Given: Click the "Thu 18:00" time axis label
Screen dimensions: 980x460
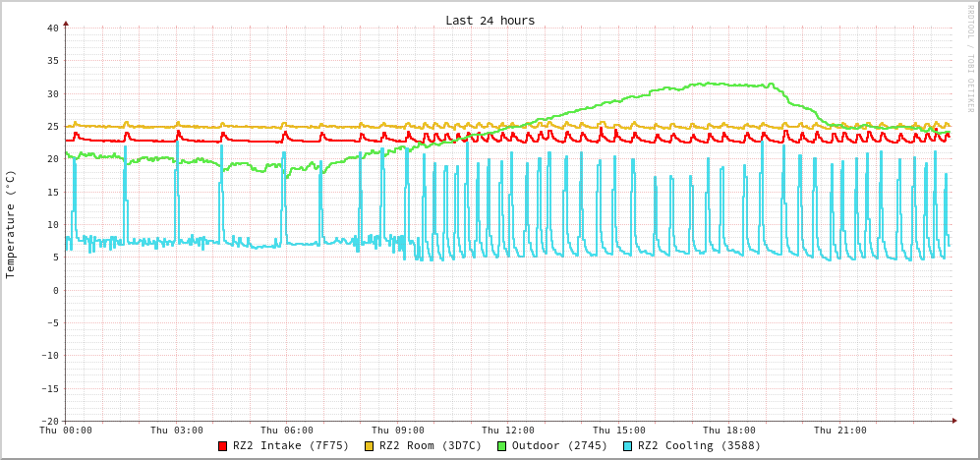Looking at the screenshot, I should (x=729, y=431).
